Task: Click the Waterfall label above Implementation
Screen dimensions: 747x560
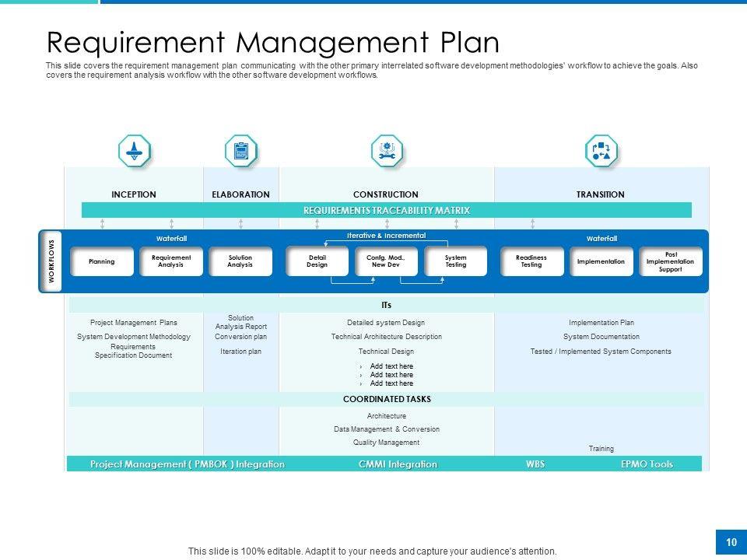Action: click(601, 239)
